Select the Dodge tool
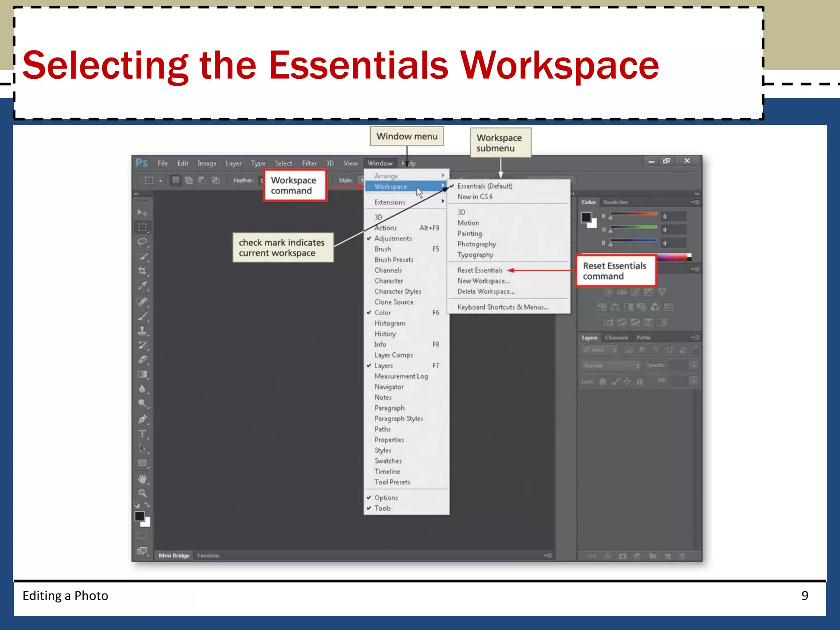Image resolution: width=840 pixels, height=630 pixels. [x=142, y=403]
